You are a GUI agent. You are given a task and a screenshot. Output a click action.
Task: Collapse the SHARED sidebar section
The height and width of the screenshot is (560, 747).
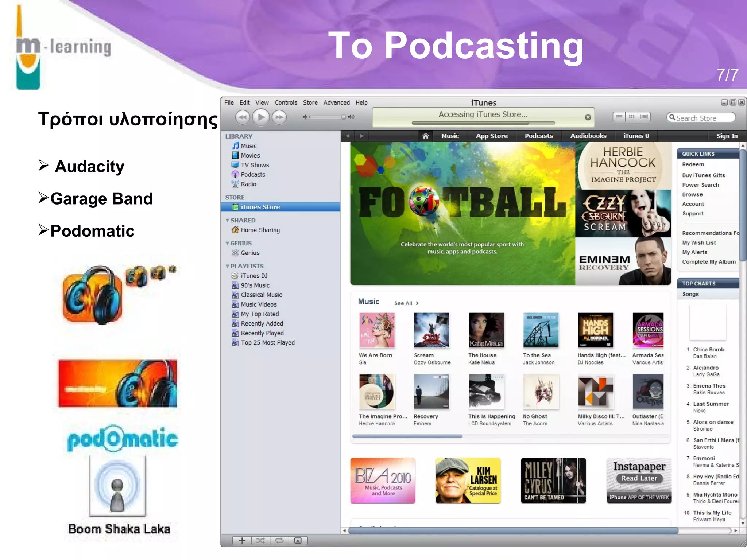227,220
